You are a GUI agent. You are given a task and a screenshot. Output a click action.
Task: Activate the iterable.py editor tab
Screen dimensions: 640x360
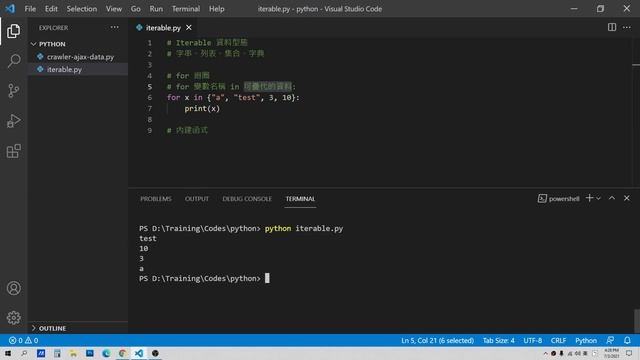(x=163, y=28)
